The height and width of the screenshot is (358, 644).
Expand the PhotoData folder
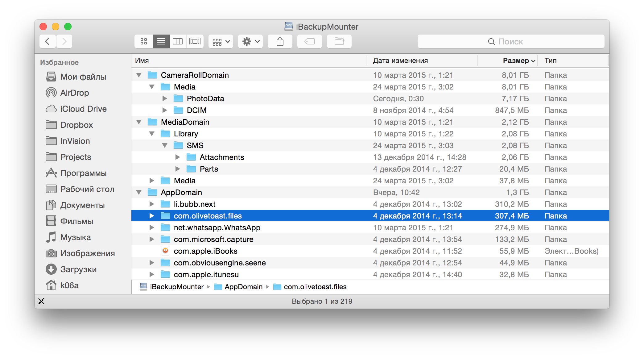coord(165,98)
